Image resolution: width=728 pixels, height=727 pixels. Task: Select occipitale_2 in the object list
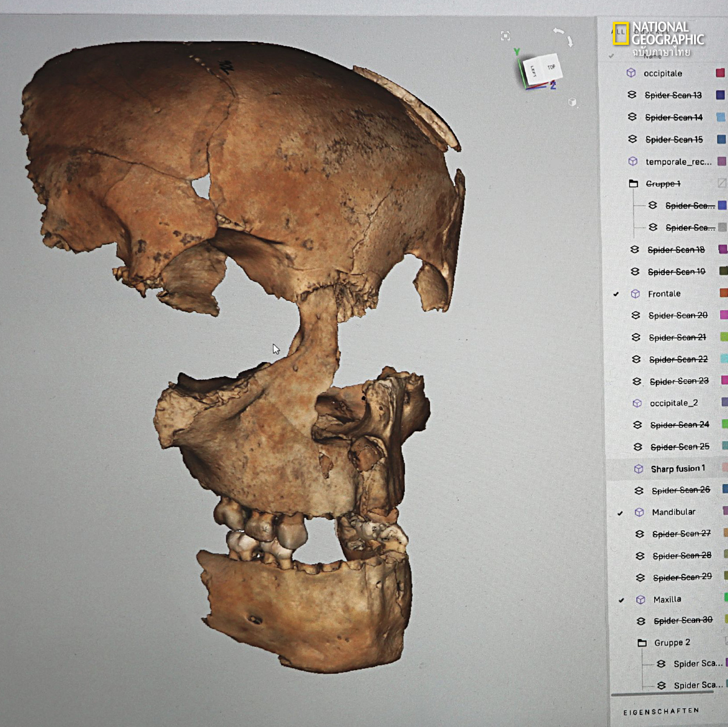(673, 403)
